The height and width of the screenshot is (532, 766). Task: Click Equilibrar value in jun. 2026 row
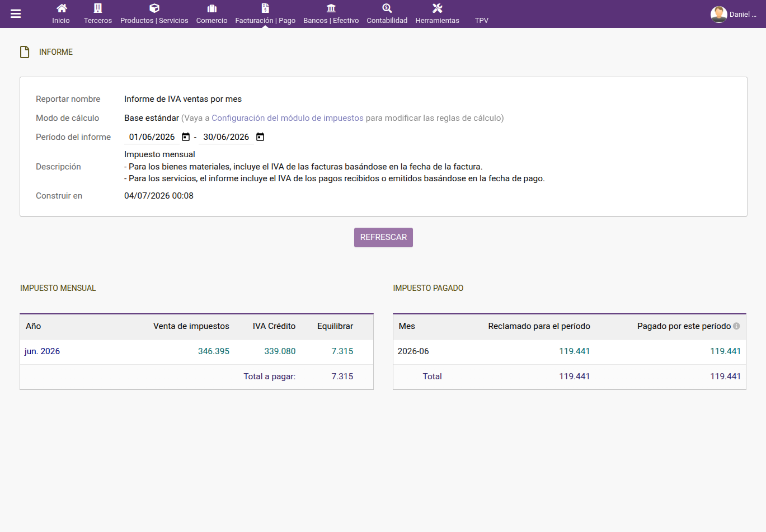(342, 351)
